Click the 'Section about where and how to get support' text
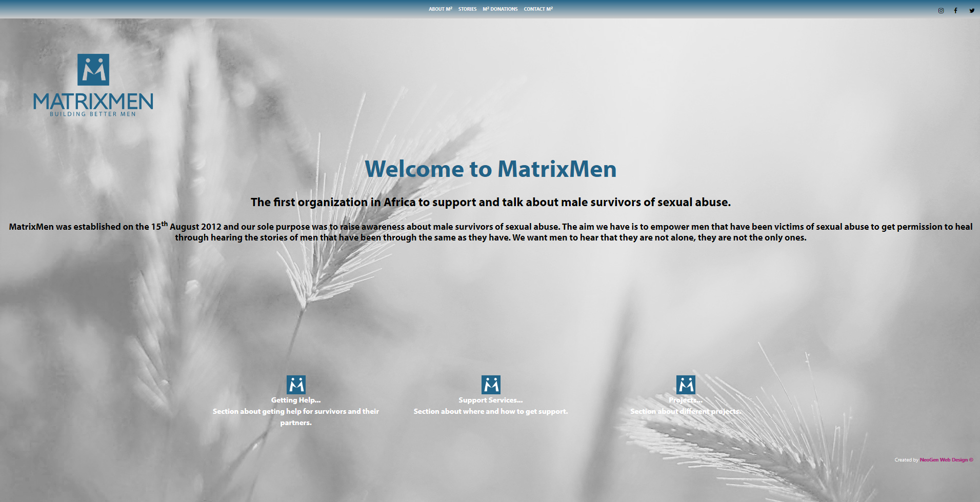This screenshot has height=502, width=980. point(491,411)
